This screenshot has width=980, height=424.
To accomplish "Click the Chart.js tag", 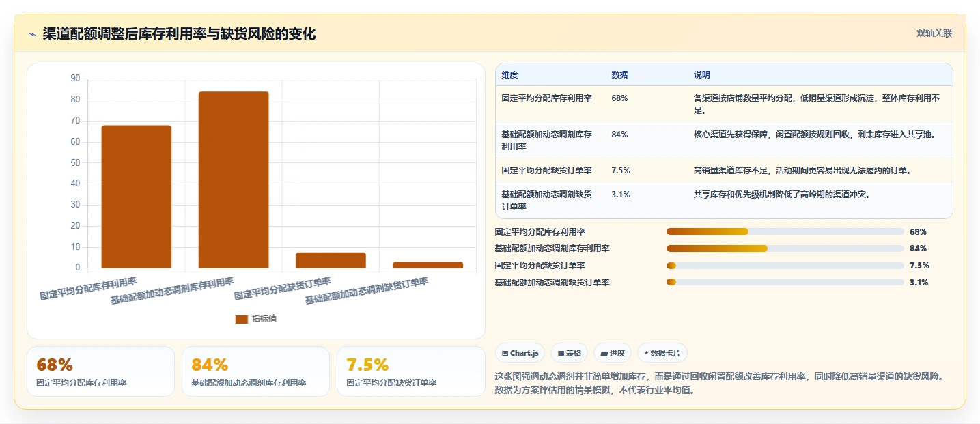I will 520,353.
